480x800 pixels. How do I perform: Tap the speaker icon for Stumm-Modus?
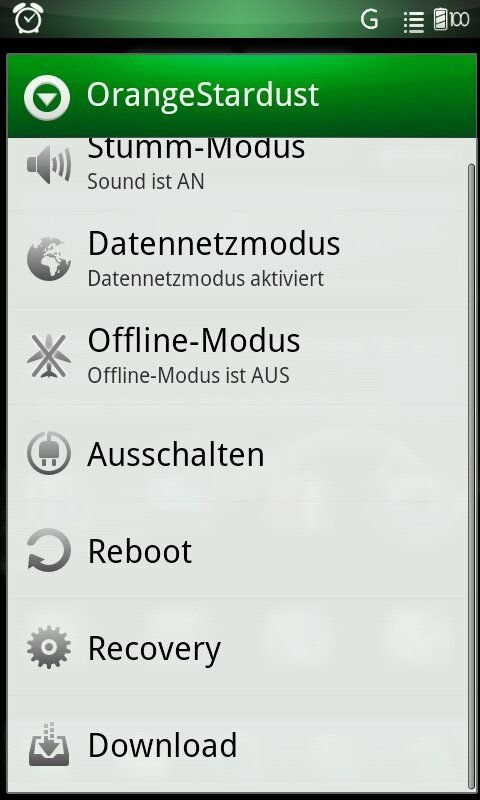click(49, 164)
